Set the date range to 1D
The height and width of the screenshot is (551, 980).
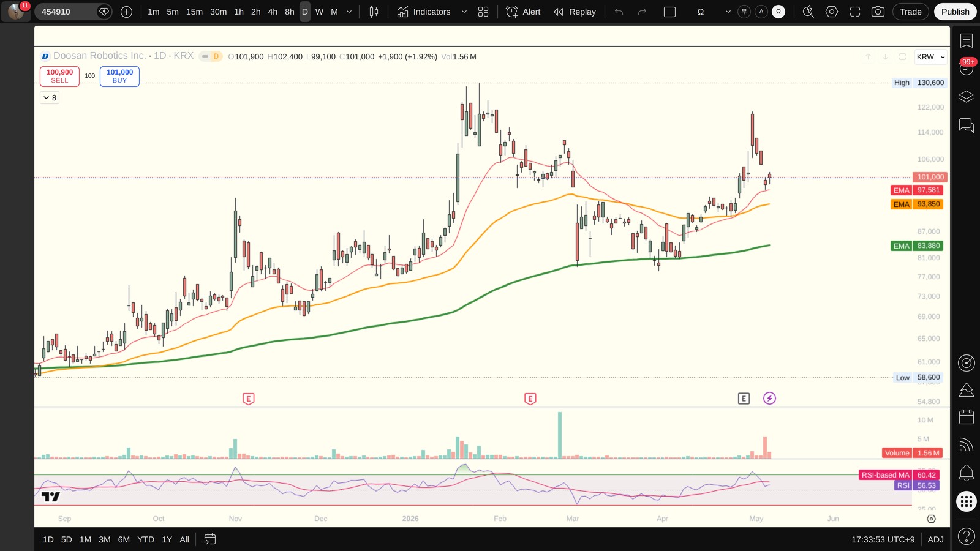[48, 539]
